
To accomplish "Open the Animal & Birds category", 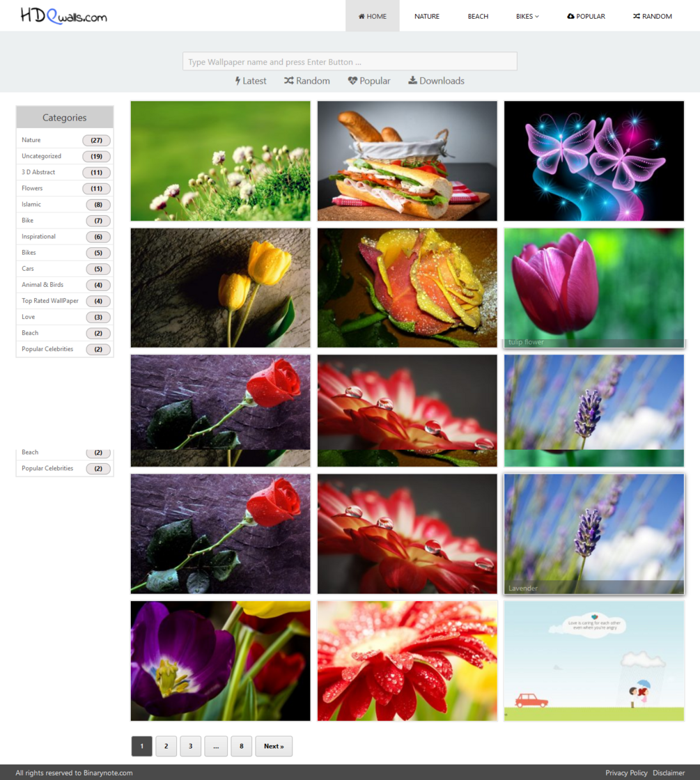I will [42, 285].
